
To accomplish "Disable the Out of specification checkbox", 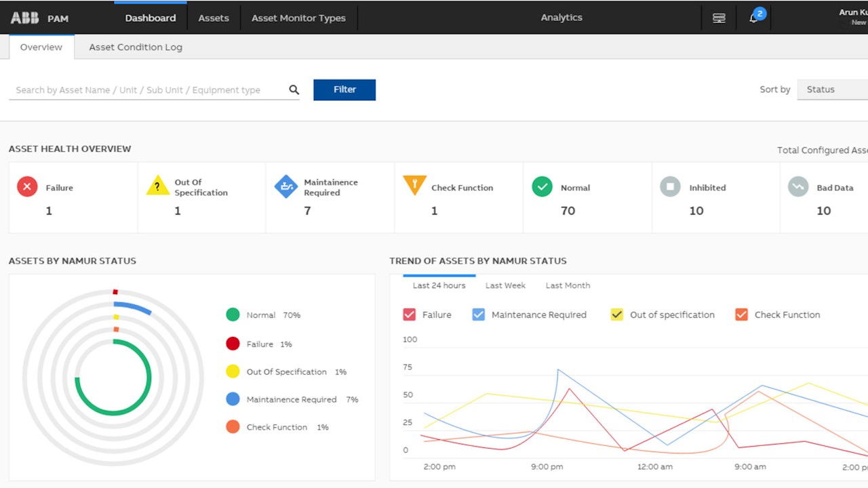I will pos(616,314).
